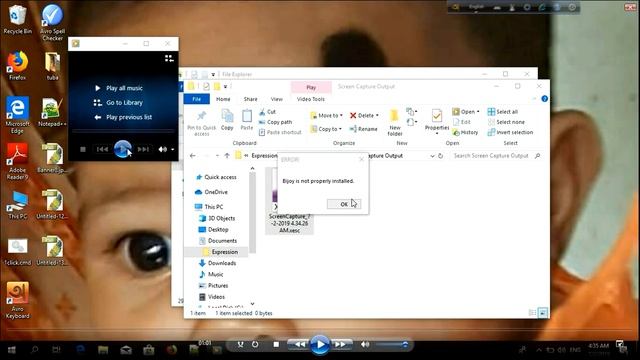The width and height of the screenshot is (640, 360).
Task: Switch to the Share ribbon tab
Action: (250, 99)
